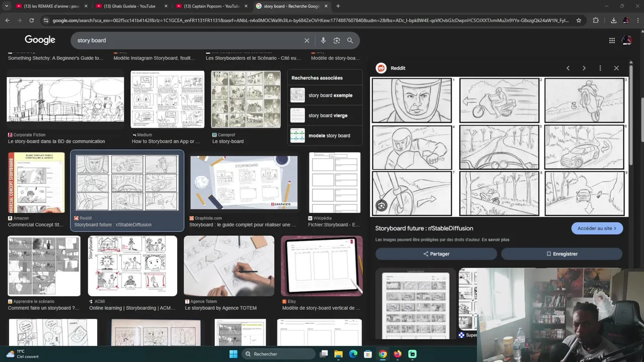
Task: Open the ACM Online learning Storyboarding thumbnail
Action: (x=133, y=266)
